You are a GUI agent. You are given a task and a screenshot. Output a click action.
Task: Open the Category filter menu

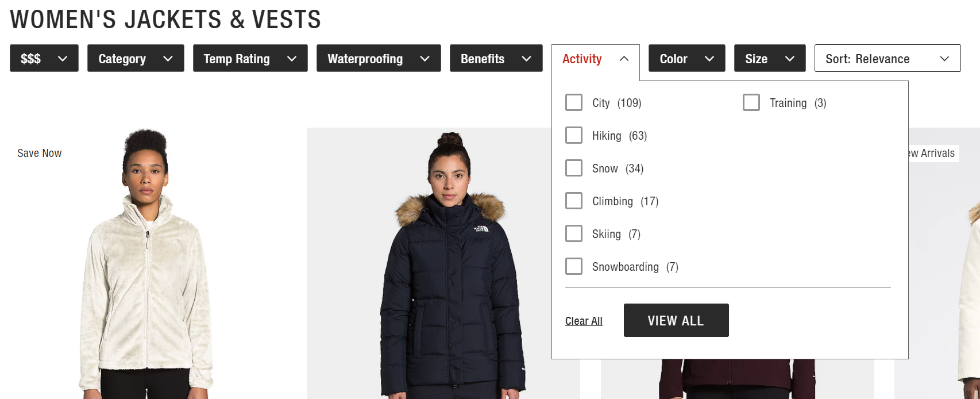136,58
